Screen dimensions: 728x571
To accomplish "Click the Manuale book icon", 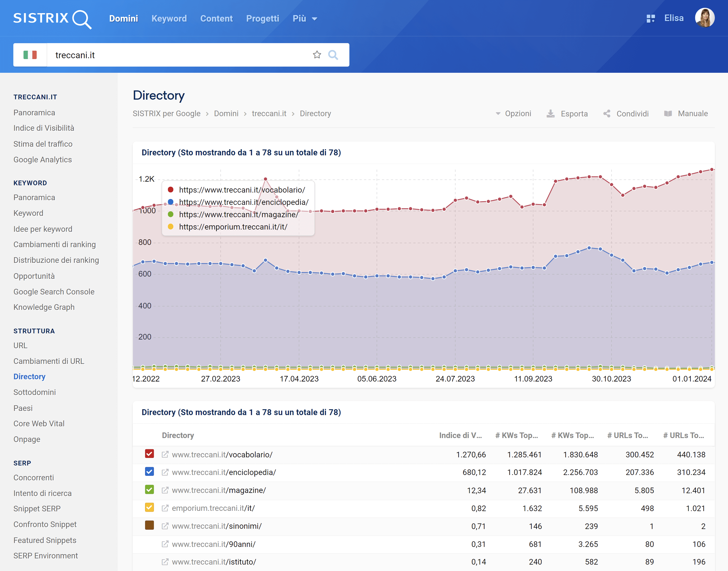I will coord(668,114).
